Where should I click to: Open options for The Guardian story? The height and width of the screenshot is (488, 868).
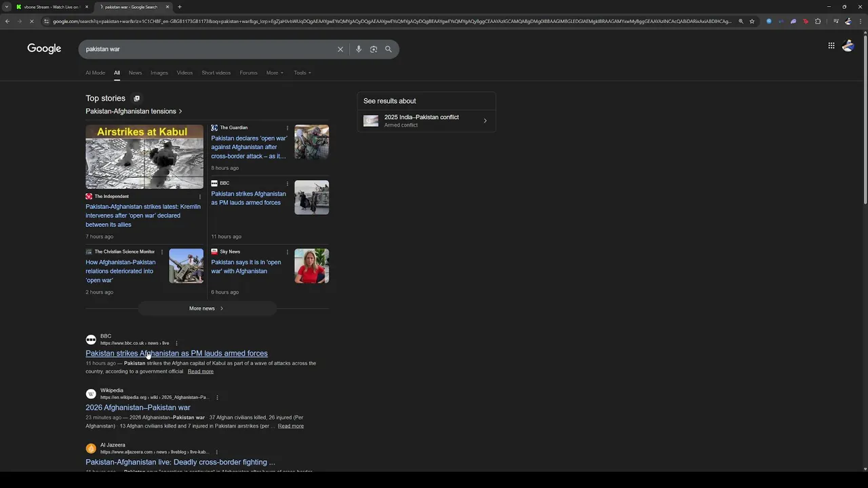pos(287,128)
